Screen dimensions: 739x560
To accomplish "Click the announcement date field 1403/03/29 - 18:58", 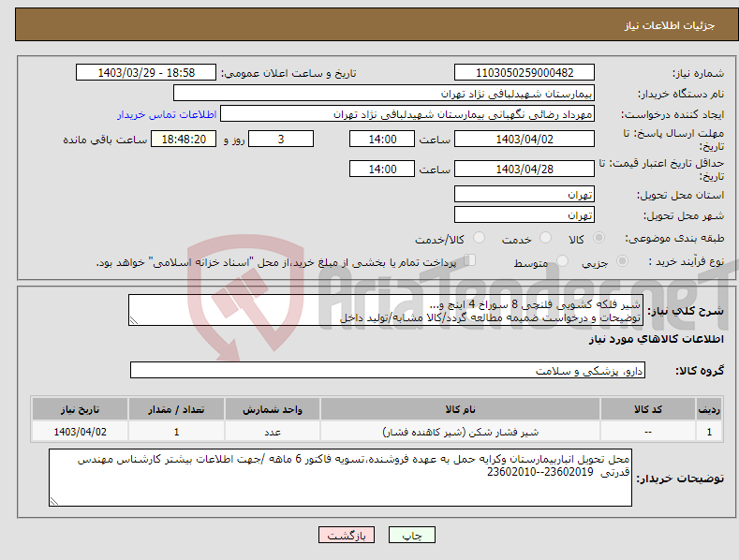I will 146,73.
